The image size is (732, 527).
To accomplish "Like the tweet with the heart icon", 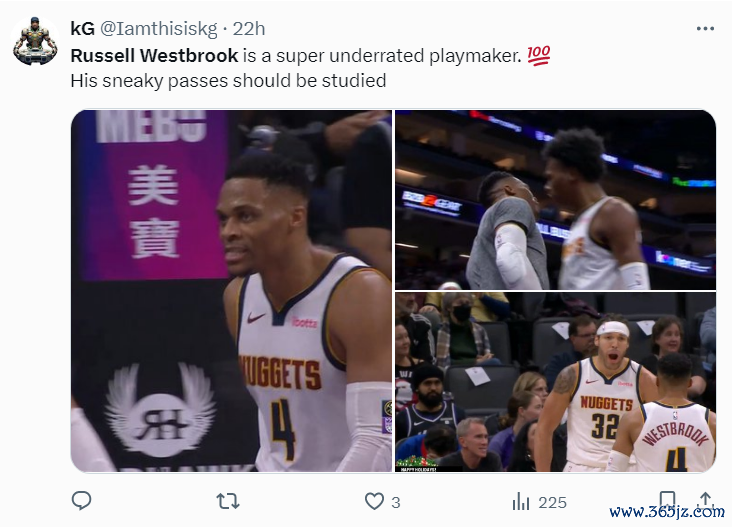I will coord(374,502).
